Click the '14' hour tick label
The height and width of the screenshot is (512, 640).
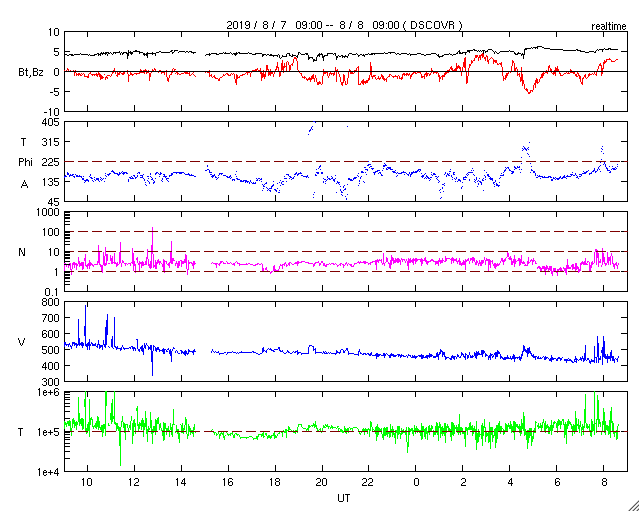pos(181,483)
